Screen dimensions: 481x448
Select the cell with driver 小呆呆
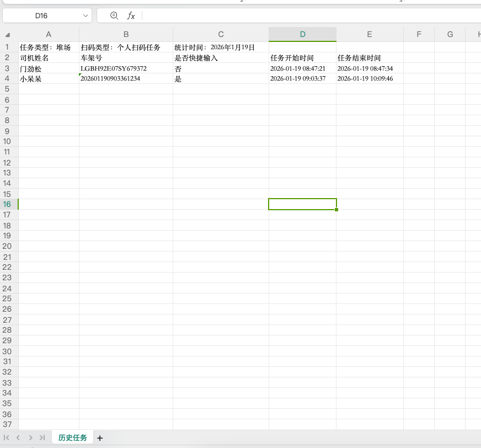49,78
